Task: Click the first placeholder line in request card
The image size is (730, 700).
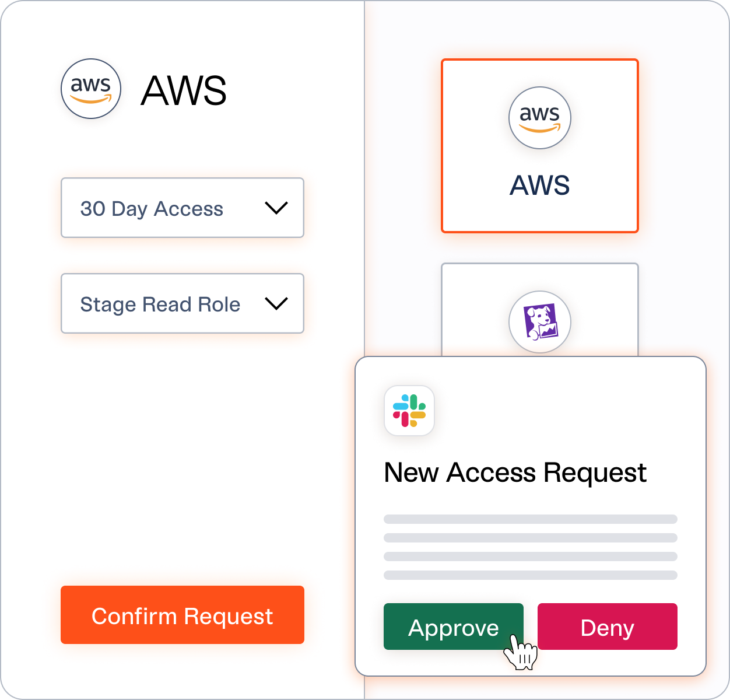Action: 531,519
